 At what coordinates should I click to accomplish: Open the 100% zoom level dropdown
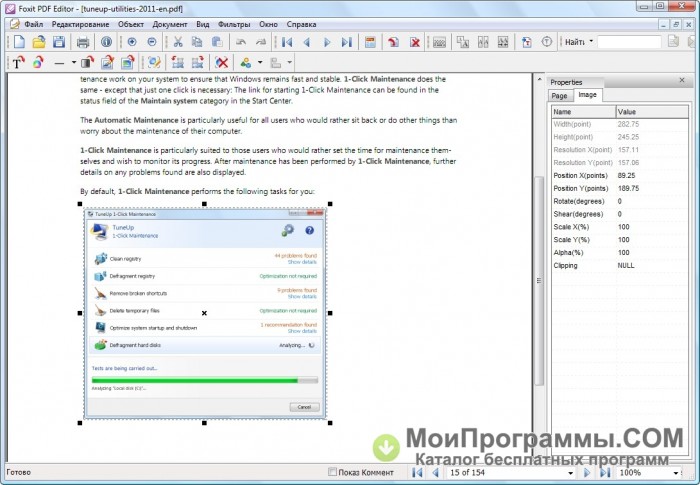coord(675,472)
